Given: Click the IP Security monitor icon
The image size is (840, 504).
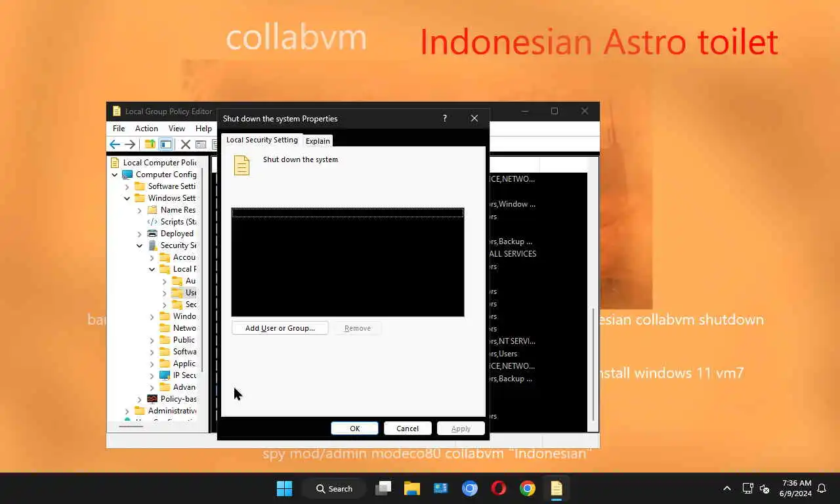Looking at the screenshot, I should pyautogui.click(x=165, y=375).
